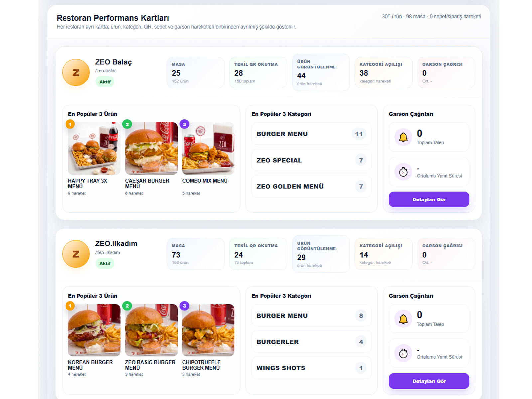
Task: Click the Aktif status badge of ZEO.ilkadım
Action: point(105,263)
